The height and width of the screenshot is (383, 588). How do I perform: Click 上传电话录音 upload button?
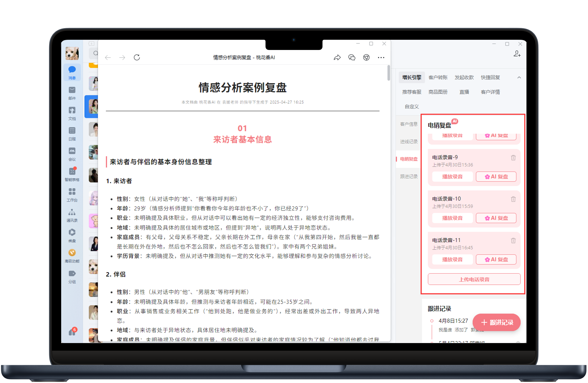pos(474,279)
